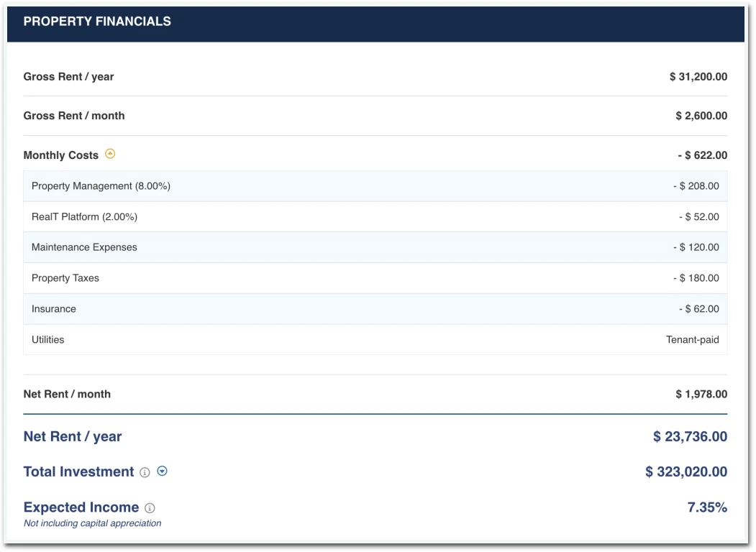The image size is (756, 552).
Task: Select the Gross Rent / month label
Action: pyautogui.click(x=74, y=116)
